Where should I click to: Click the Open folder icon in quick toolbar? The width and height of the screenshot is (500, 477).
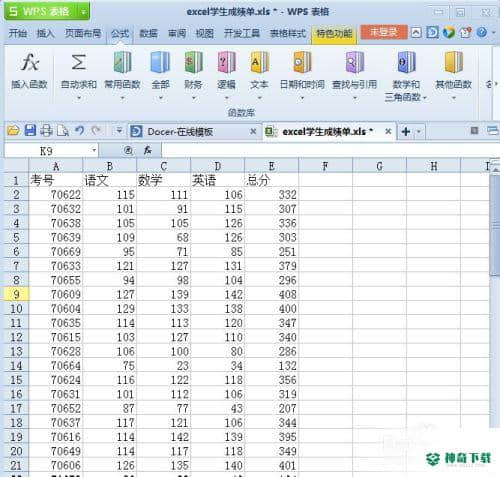click(13, 131)
